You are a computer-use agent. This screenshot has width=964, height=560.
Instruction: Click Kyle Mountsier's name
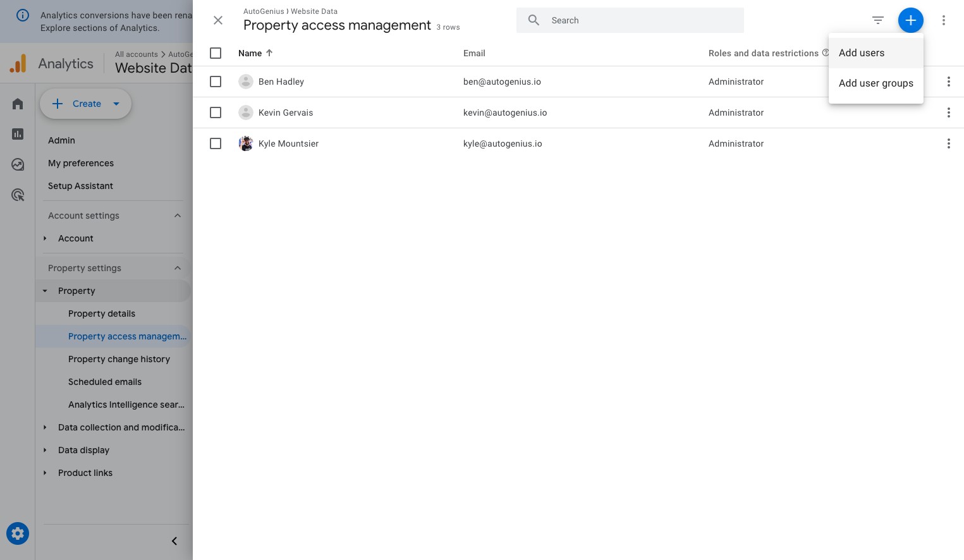pyautogui.click(x=288, y=143)
